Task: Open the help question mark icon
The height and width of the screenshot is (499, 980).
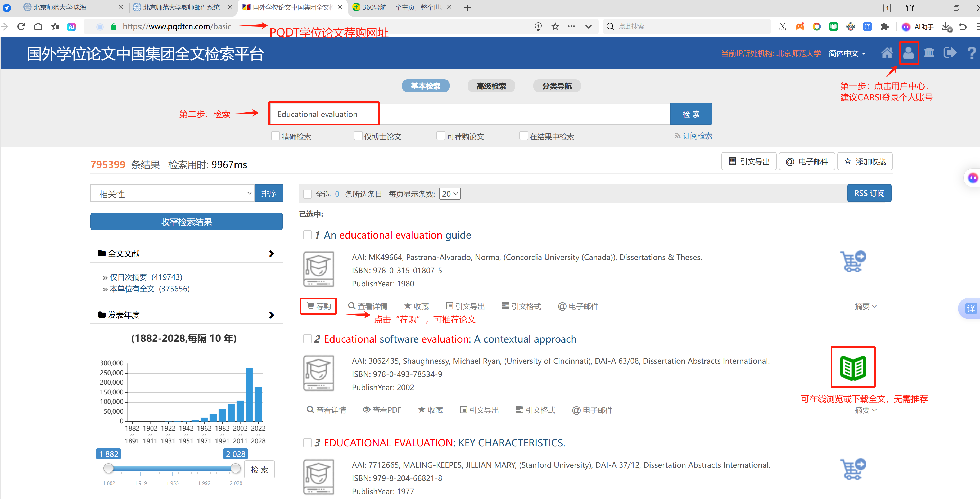Action: click(971, 53)
